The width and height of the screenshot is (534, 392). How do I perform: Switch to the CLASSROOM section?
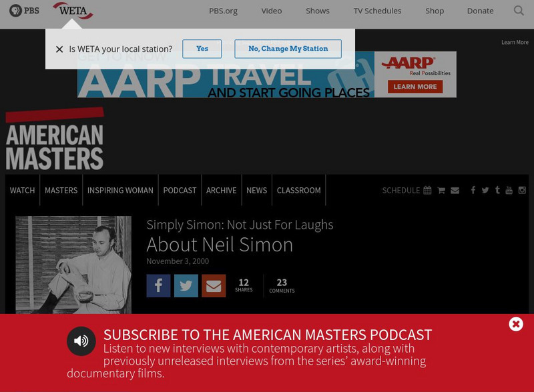pos(298,190)
